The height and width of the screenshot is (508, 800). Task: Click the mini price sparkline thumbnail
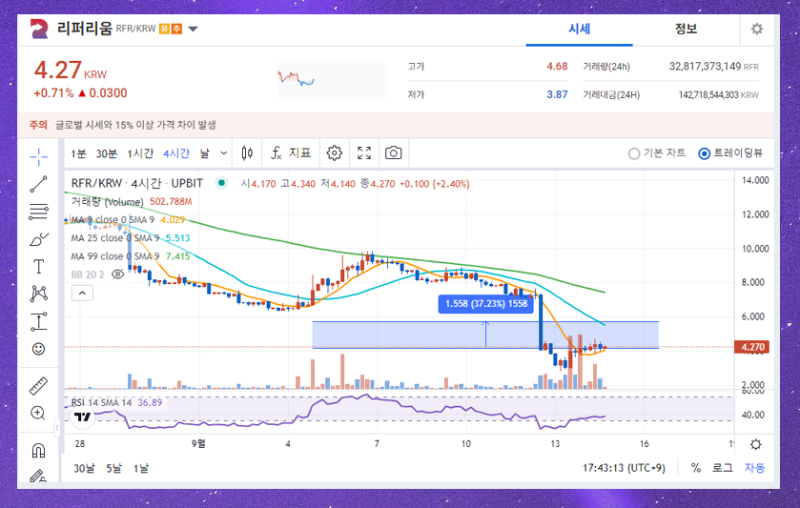(x=332, y=81)
